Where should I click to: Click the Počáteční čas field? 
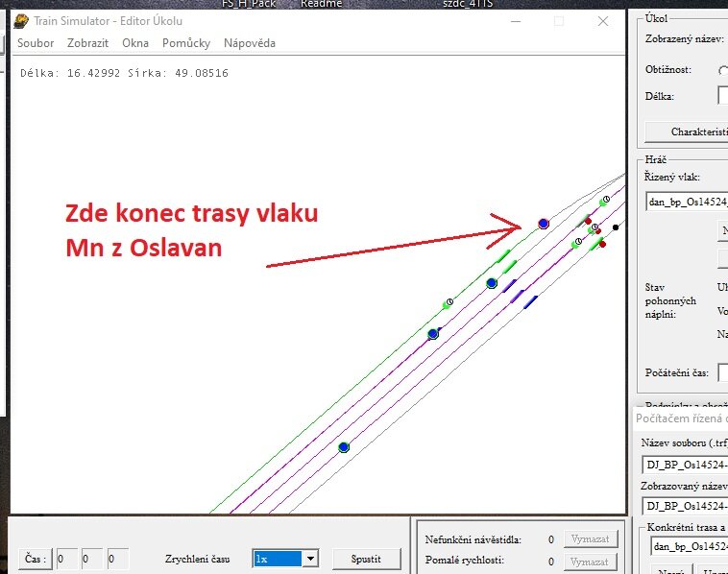723,373
